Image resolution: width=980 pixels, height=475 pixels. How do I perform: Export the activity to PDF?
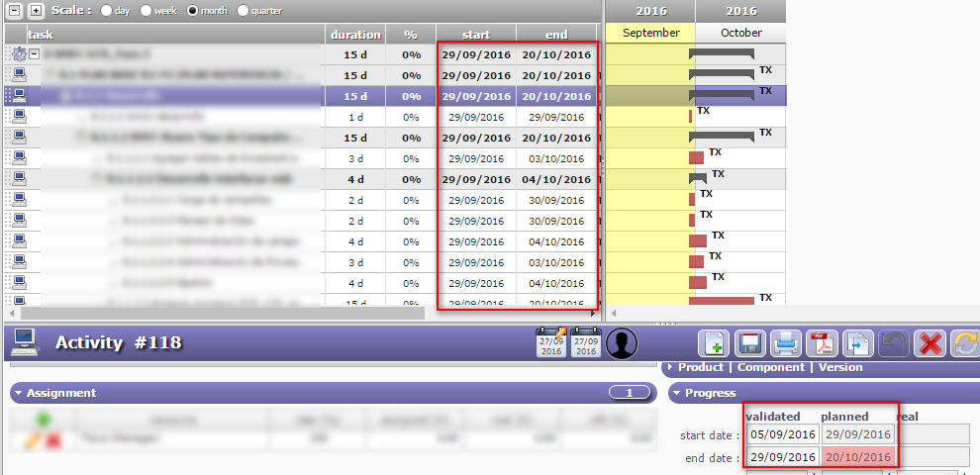point(822,343)
